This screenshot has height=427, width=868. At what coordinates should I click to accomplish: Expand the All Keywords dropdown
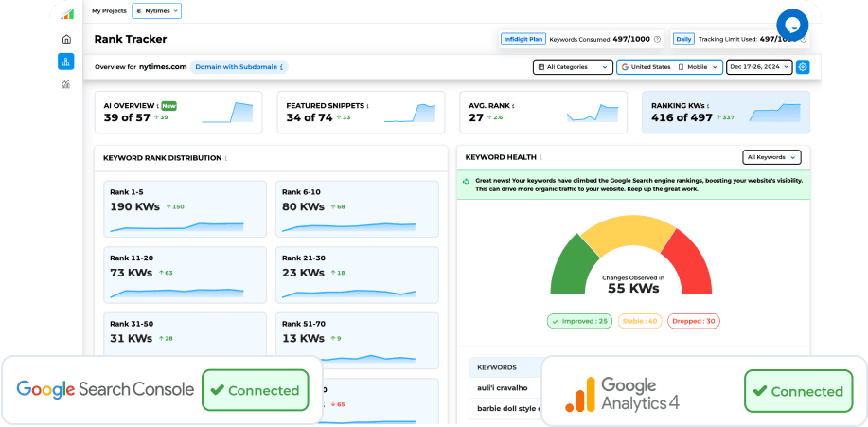(x=771, y=157)
